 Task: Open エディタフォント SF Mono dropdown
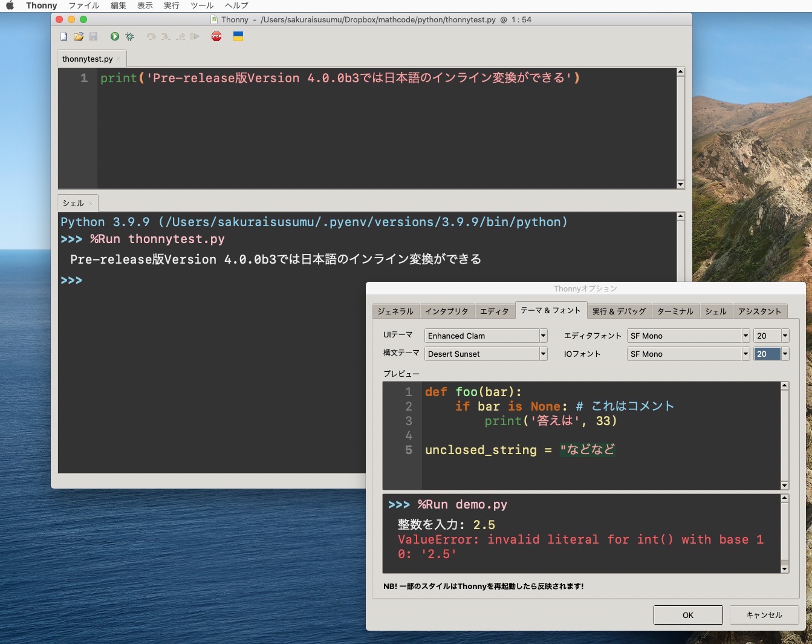(688, 336)
